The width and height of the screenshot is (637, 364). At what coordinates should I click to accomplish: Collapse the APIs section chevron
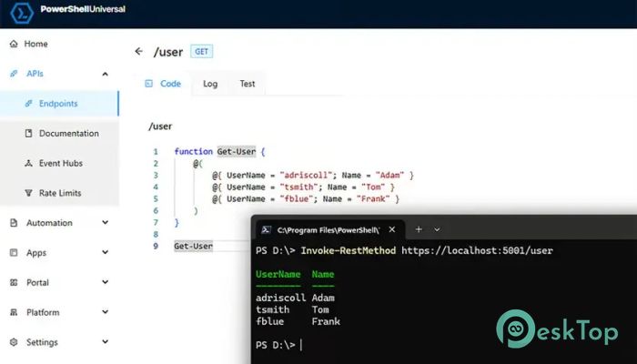coord(106,74)
